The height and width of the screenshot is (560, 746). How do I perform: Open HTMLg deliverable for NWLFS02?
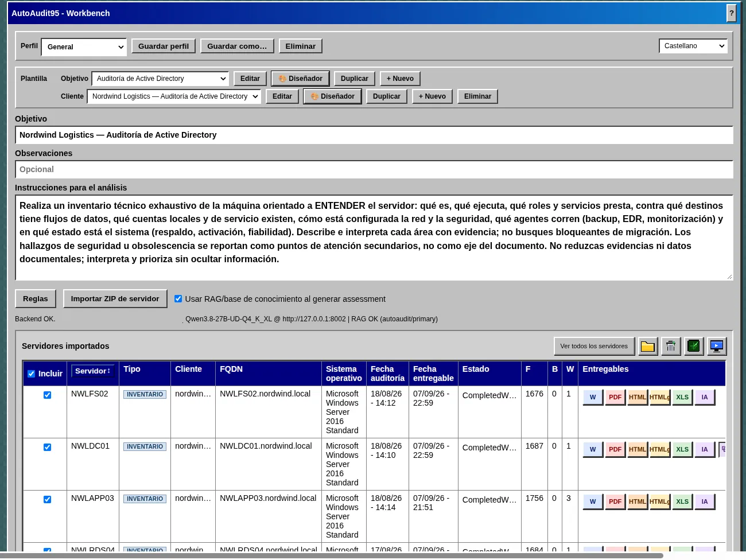660,397
